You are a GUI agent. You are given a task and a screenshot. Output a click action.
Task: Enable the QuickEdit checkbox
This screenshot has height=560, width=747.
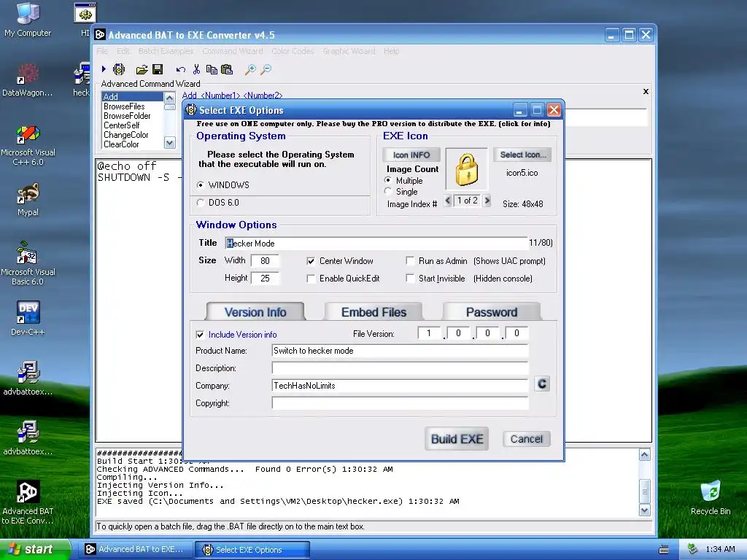click(x=311, y=279)
